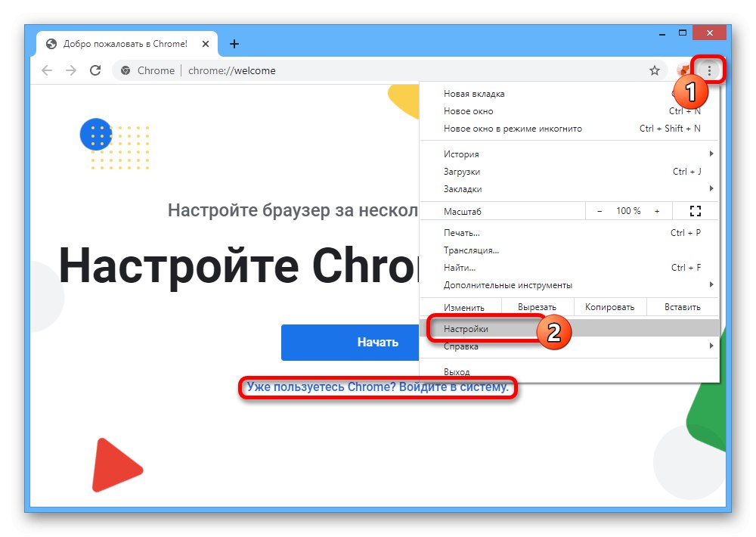Close the Chrome window
Image resolution: width=756 pixels, height=537 pixels.
709,33
